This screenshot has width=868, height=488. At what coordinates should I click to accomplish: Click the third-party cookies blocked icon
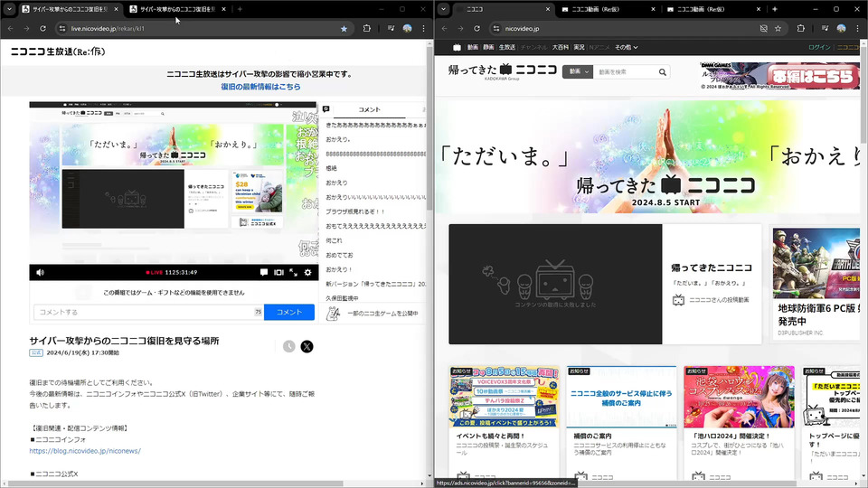point(763,28)
